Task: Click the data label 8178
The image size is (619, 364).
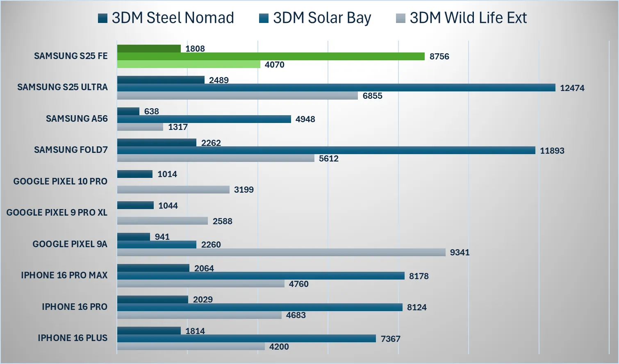Action: 419,276
